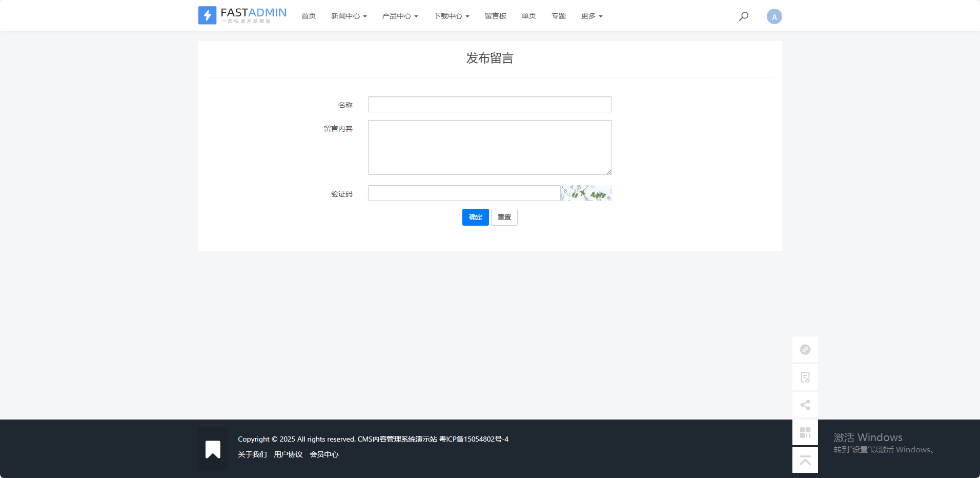
Task: Click the user avatar icon
Action: 774,16
